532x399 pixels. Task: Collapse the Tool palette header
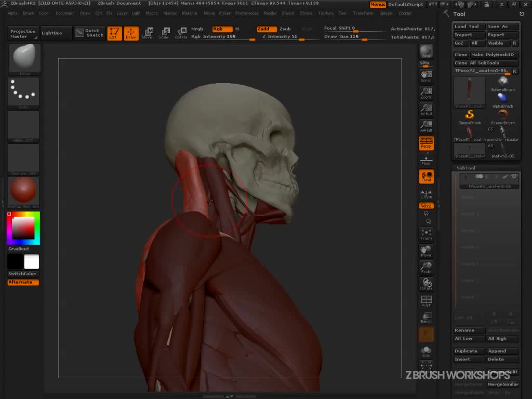[x=459, y=14]
